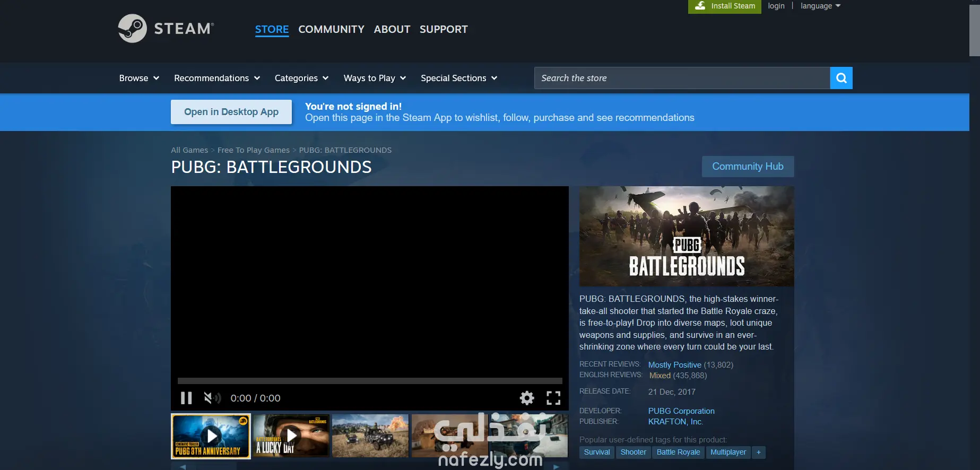980x470 pixels.
Task: Open video settings gear icon
Action: tap(527, 398)
